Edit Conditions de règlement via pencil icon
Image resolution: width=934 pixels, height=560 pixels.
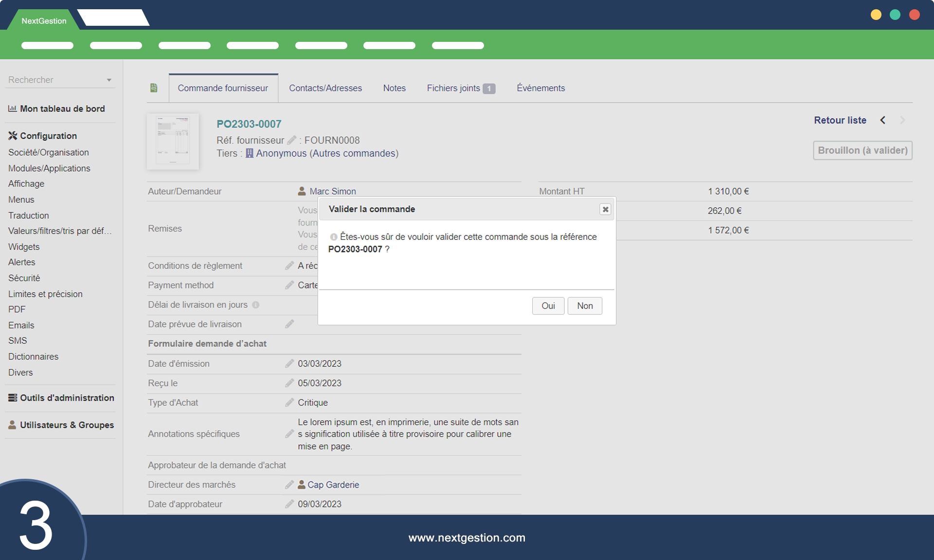[x=289, y=266]
